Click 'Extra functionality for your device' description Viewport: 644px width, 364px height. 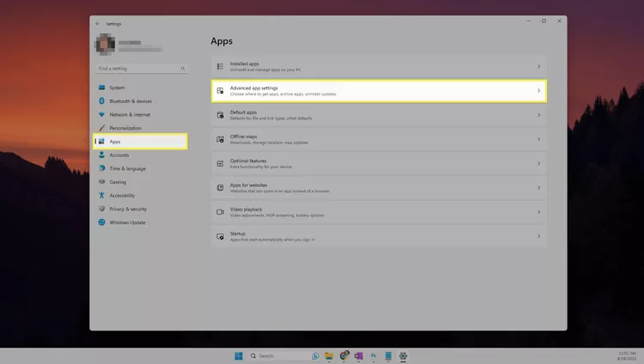261,167
